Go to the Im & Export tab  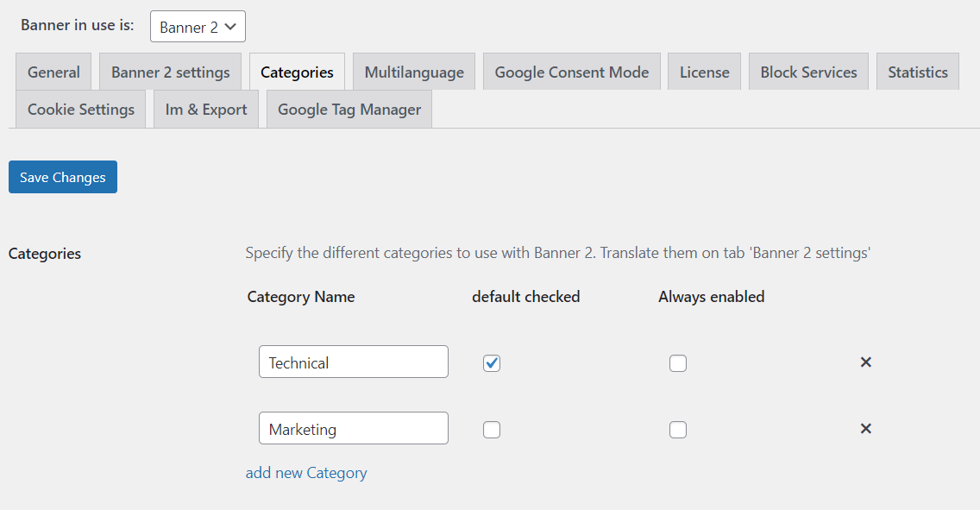click(205, 109)
